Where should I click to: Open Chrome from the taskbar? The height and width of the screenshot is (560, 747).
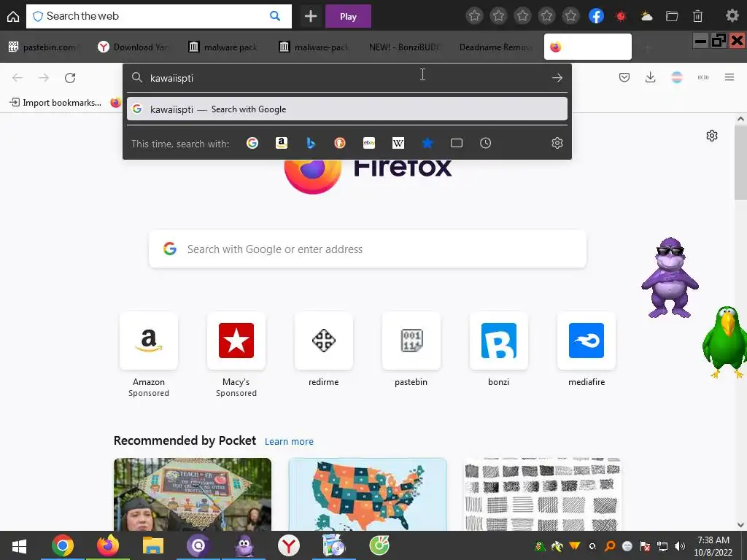click(63, 545)
